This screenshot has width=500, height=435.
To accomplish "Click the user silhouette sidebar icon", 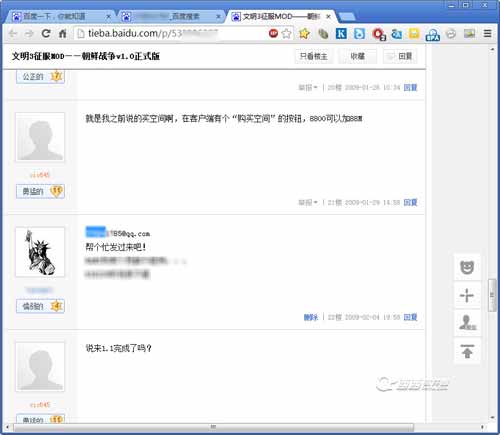I will pos(467,323).
